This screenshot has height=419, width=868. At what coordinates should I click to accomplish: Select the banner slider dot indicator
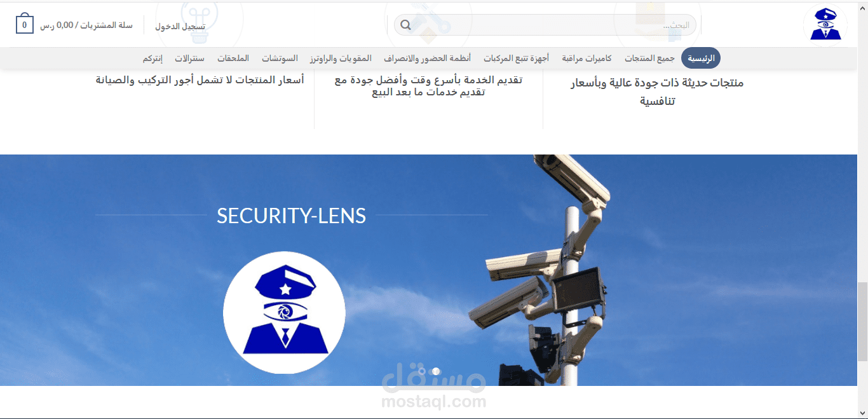tap(436, 371)
